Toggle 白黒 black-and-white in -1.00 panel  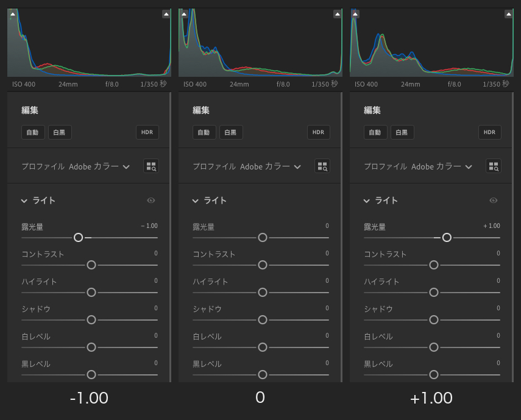(60, 132)
